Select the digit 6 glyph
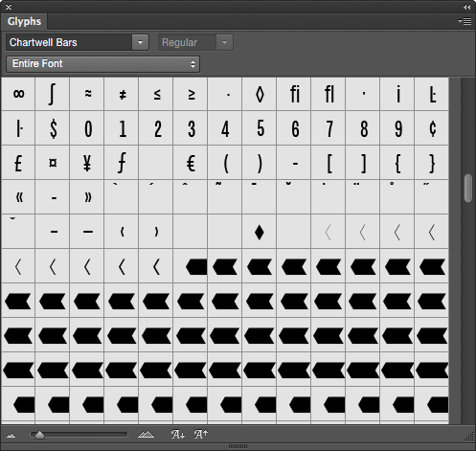The height and width of the screenshot is (451, 476). click(x=294, y=128)
